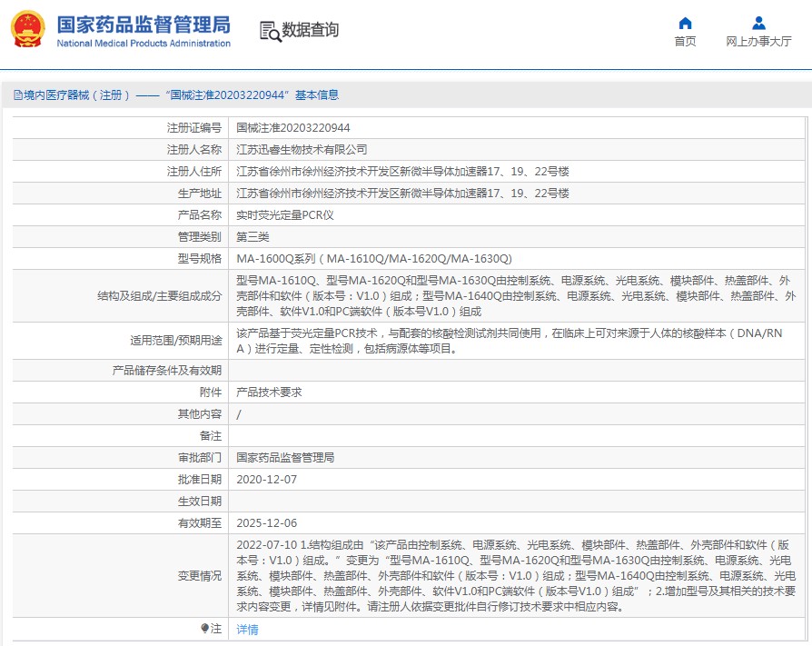Select registration number 国械注准20203220944 value
Screen dimensions: 812x646
[293, 128]
